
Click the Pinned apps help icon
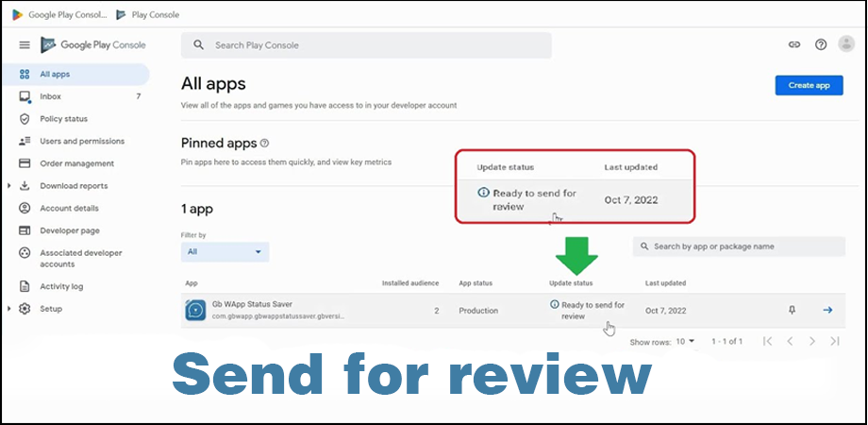click(264, 144)
